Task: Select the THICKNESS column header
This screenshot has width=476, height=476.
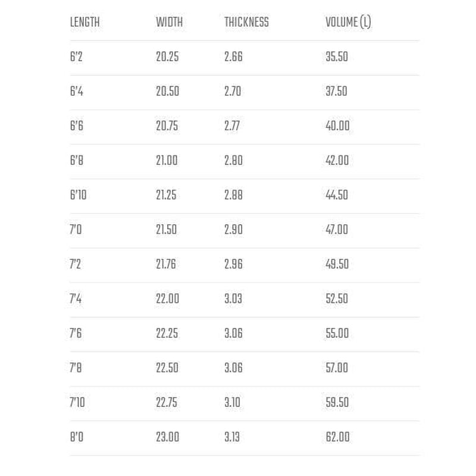Action: coord(246,23)
